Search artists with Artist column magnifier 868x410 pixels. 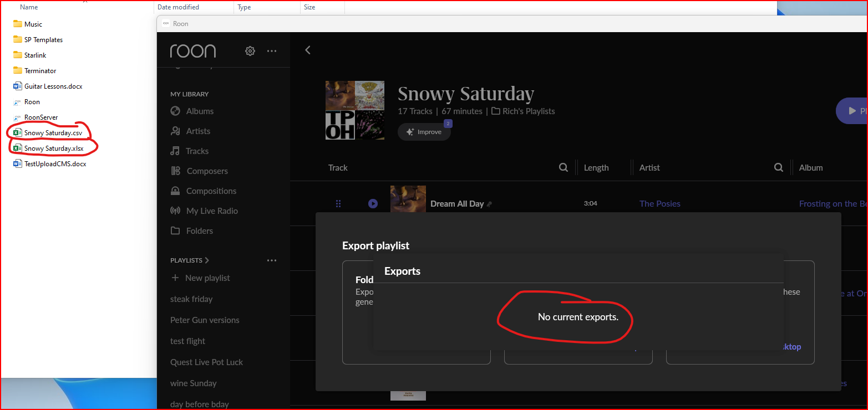pos(779,167)
